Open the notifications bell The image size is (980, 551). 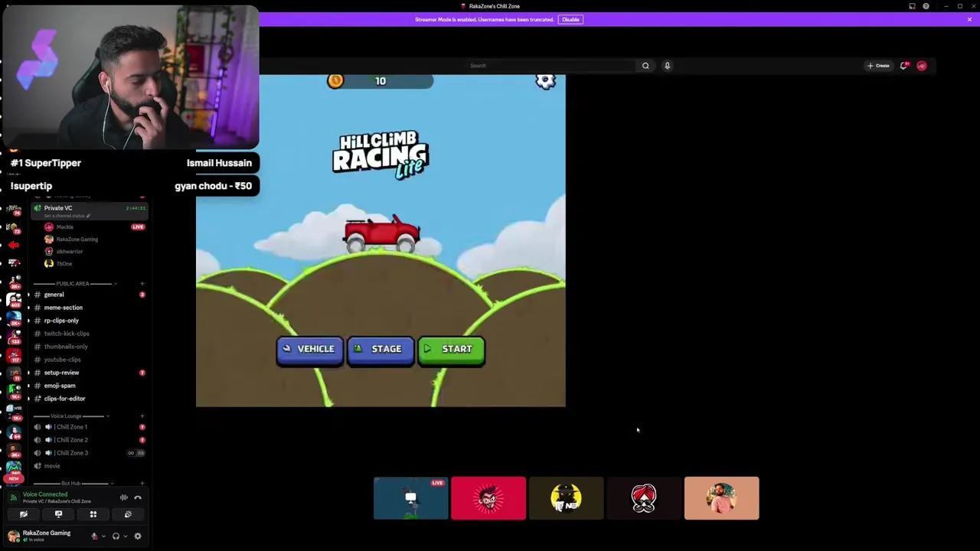point(904,66)
